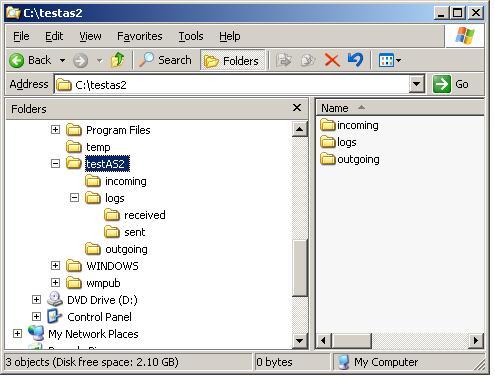495x381 pixels.
Task: Click folder icon in Address bar
Action: [x=64, y=85]
